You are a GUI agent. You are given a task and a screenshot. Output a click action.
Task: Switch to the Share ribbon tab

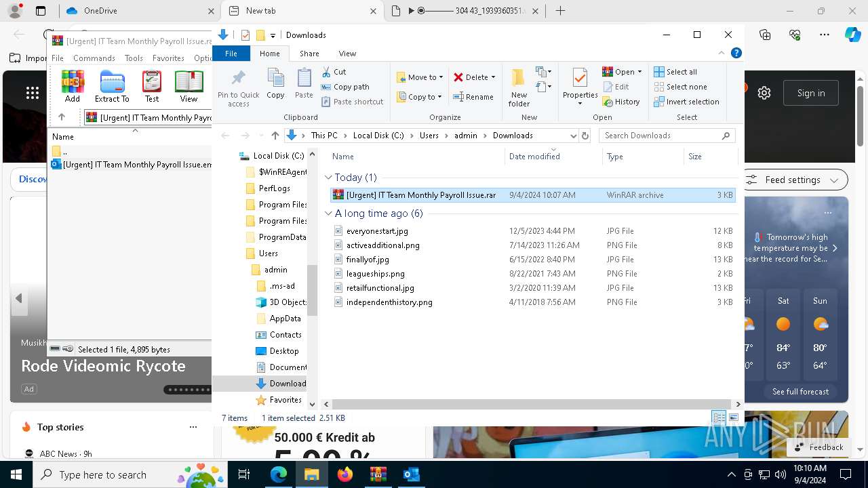[309, 54]
